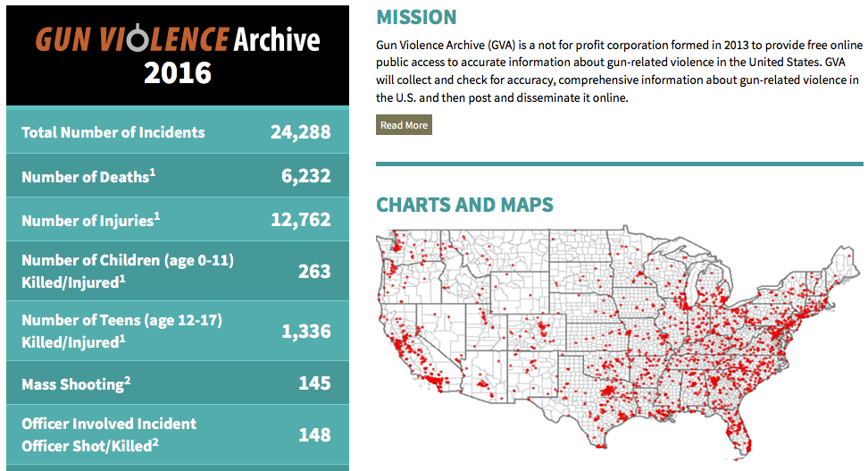Click the 24,288 incidents count

pyautogui.click(x=300, y=132)
